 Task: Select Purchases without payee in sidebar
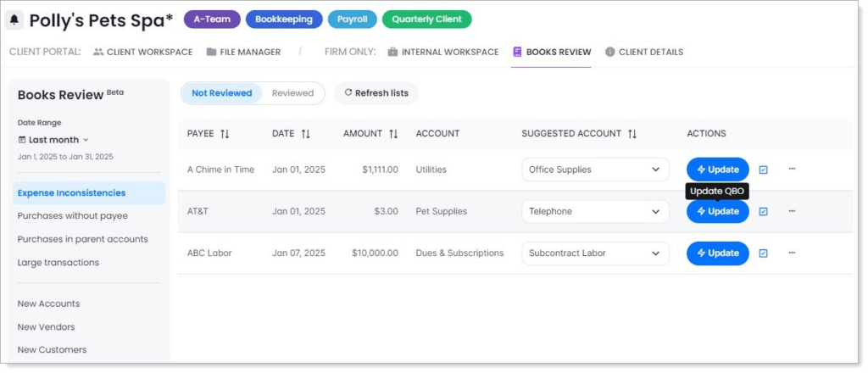point(73,216)
